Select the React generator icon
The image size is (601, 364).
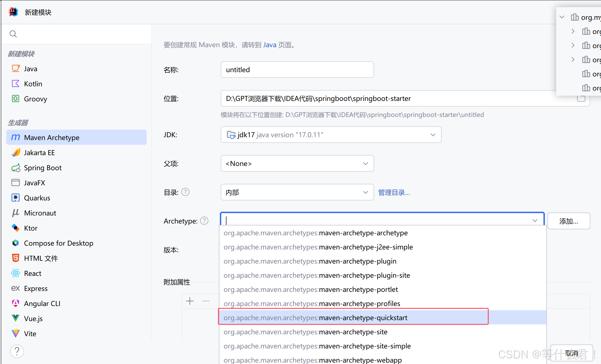tap(16, 273)
